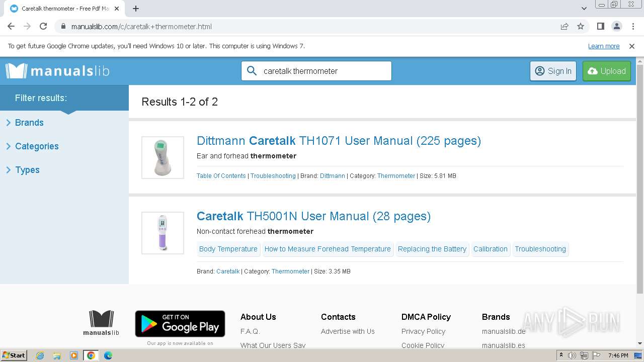This screenshot has height=362, width=644.
Task: Click the page vertical scrollbar
Action: [640, 178]
